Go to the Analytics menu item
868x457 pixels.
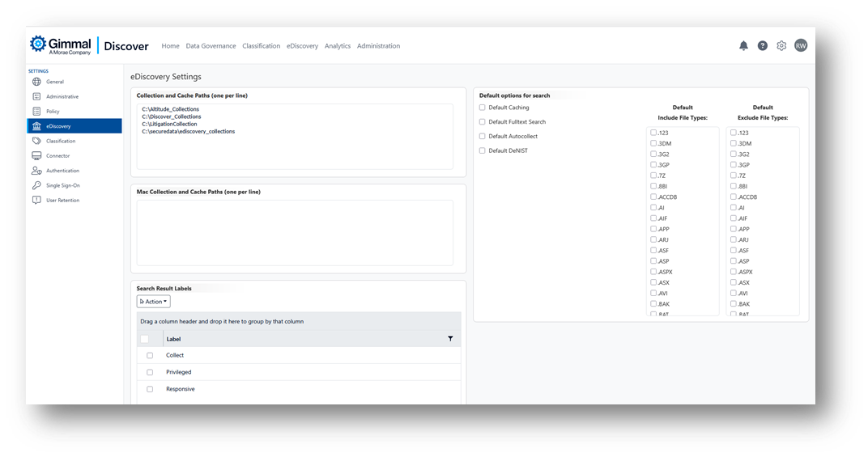point(338,46)
